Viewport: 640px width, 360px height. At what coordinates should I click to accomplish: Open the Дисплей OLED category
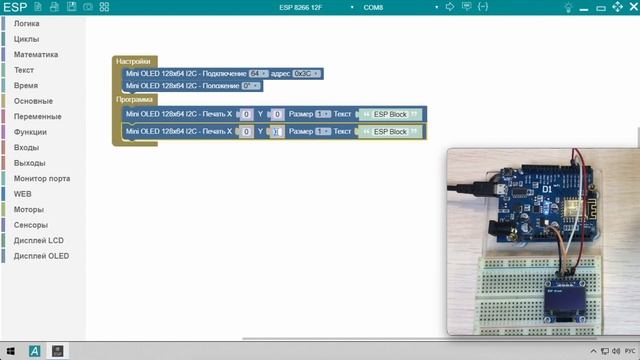[43, 256]
